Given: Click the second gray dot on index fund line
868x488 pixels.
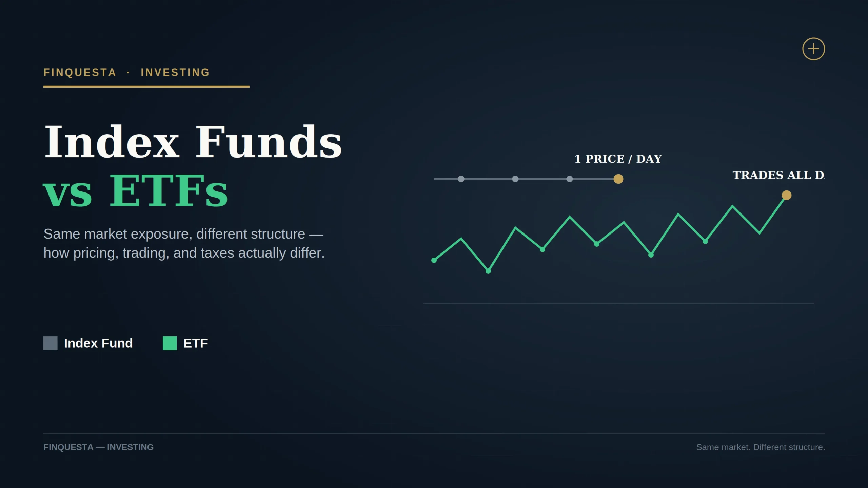Looking at the screenshot, I should [515, 179].
